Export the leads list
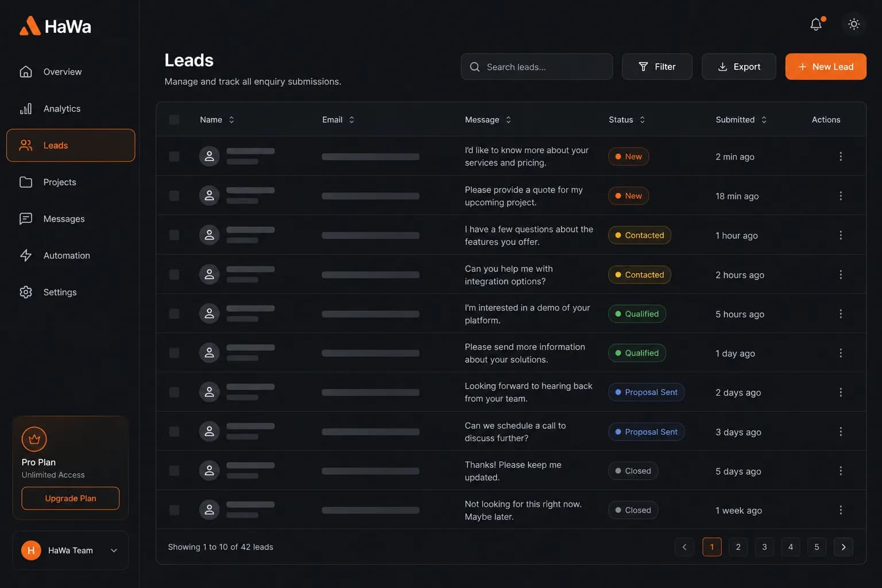This screenshot has width=882, height=588. tap(738, 67)
